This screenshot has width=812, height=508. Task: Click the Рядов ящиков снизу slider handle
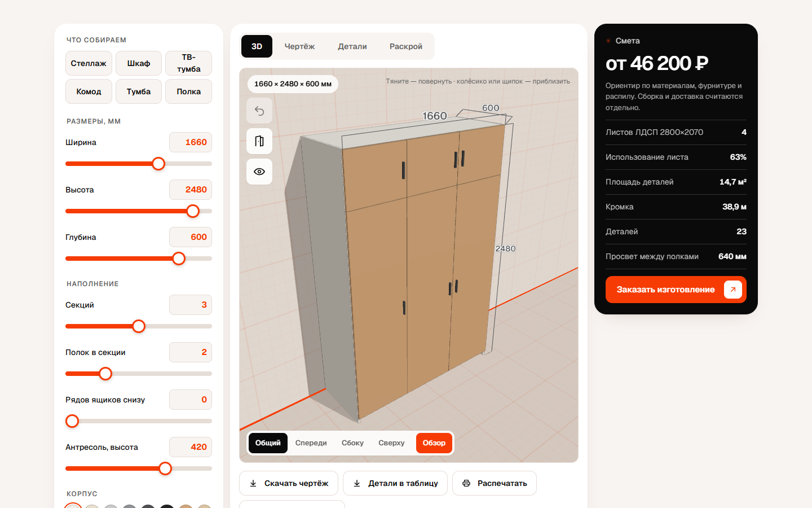tap(72, 421)
